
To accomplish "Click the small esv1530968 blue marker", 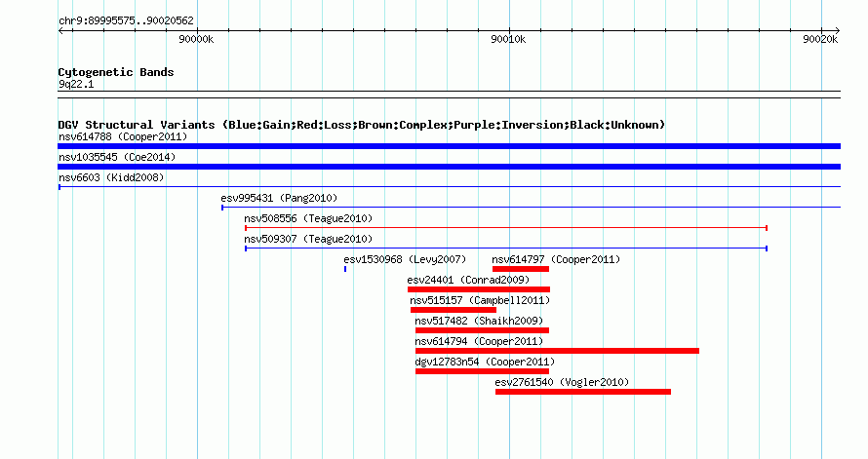I will click(345, 269).
